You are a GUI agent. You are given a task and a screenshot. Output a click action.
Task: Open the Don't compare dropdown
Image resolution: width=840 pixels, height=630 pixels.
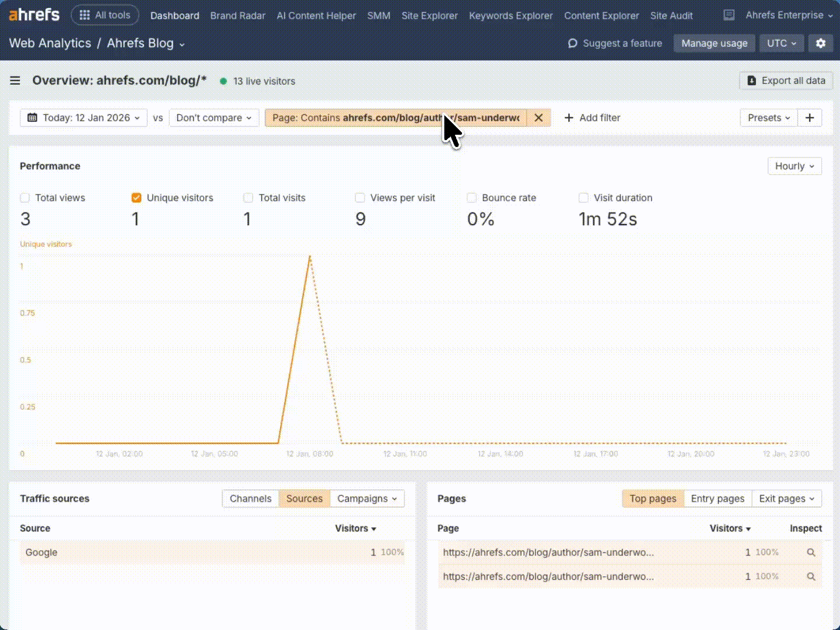click(213, 118)
